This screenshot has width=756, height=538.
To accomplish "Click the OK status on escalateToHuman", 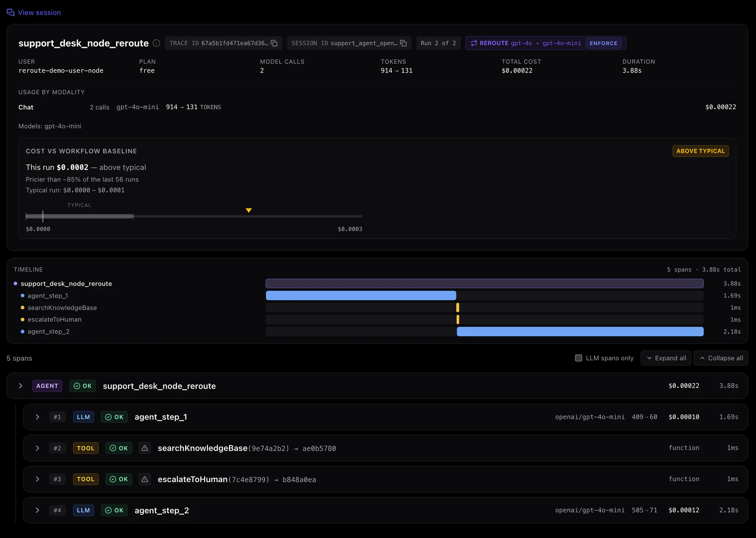I will 119,479.
